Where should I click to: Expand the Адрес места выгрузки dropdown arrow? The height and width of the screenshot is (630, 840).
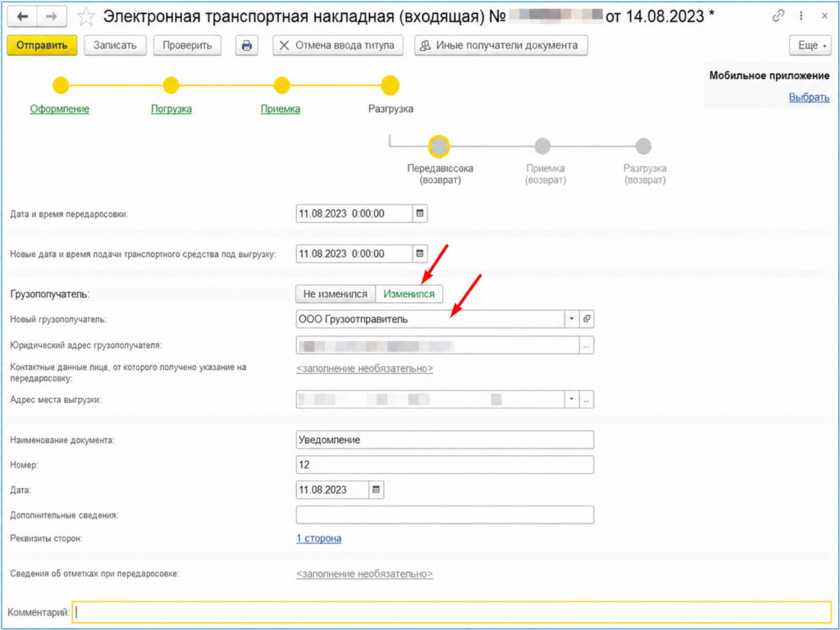(x=572, y=399)
